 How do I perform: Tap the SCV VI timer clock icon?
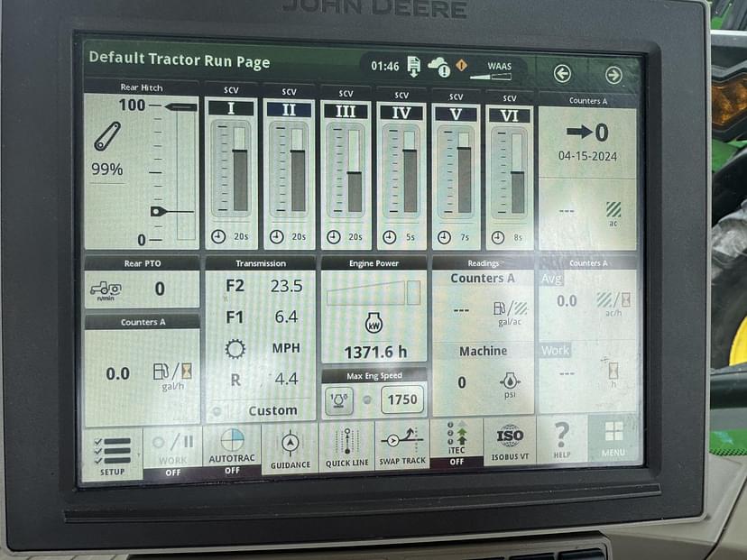(498, 237)
